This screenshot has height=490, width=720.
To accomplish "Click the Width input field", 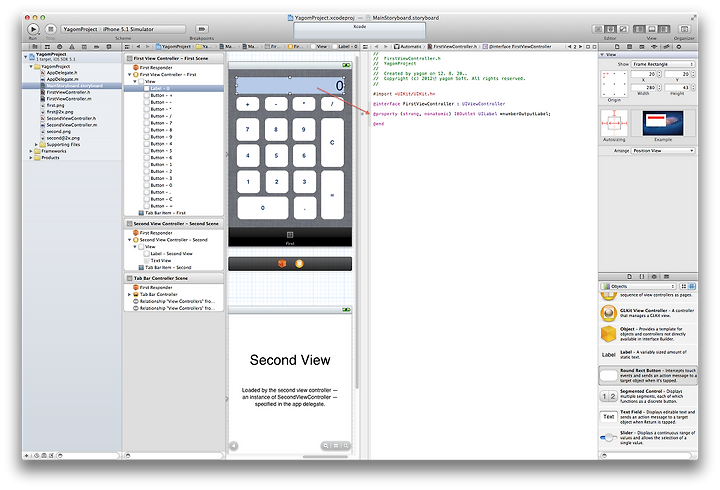I will click(x=643, y=87).
